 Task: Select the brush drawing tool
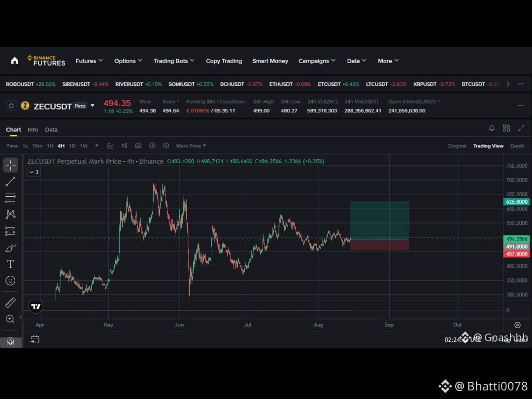click(10, 248)
